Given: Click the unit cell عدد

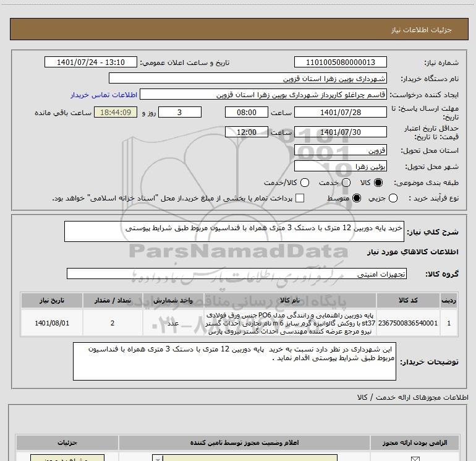Looking at the screenshot, I should [x=173, y=323].
